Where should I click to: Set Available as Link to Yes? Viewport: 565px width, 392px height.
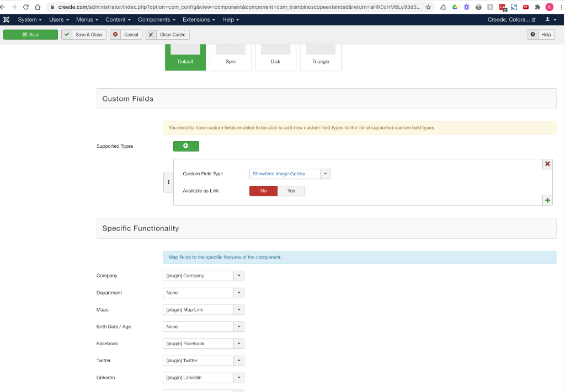pos(291,191)
